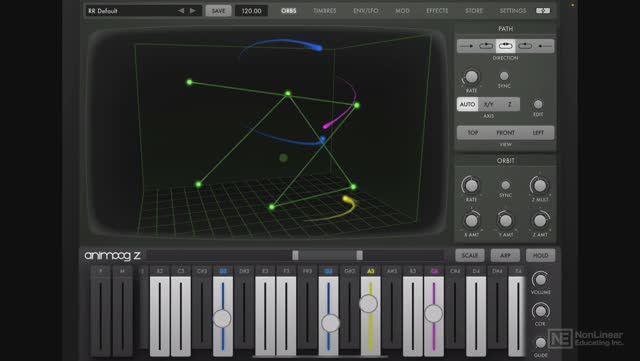Screen dimensions: 640x361
Task: Click the SAVE button
Action: (x=218, y=11)
